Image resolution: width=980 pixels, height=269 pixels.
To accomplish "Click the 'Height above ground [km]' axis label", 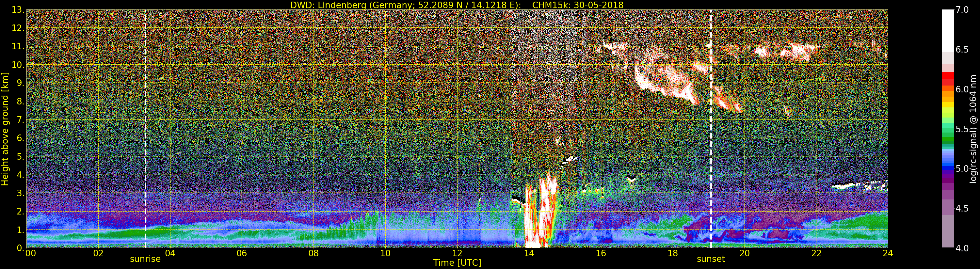I will pos(5,129).
